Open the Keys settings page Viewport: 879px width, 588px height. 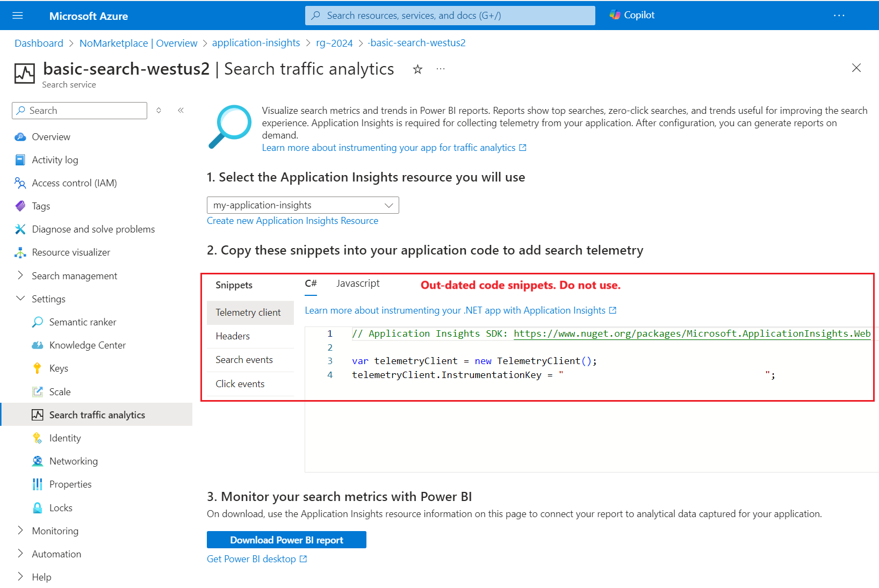click(58, 368)
